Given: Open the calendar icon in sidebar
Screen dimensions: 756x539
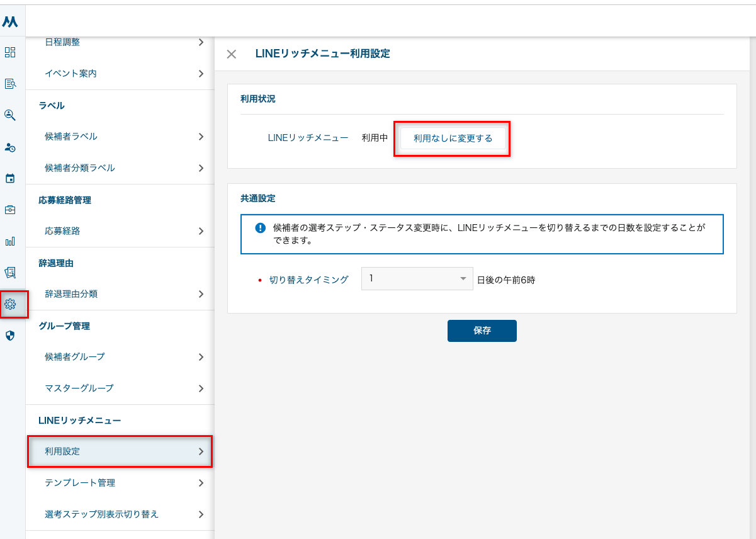Looking at the screenshot, I should tap(10, 179).
